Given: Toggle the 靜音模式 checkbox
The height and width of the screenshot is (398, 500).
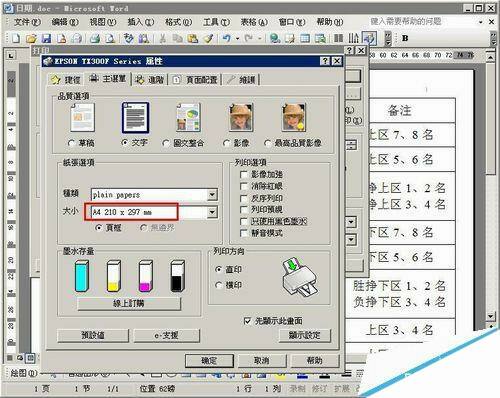Looking at the screenshot, I should pyautogui.click(x=244, y=233).
